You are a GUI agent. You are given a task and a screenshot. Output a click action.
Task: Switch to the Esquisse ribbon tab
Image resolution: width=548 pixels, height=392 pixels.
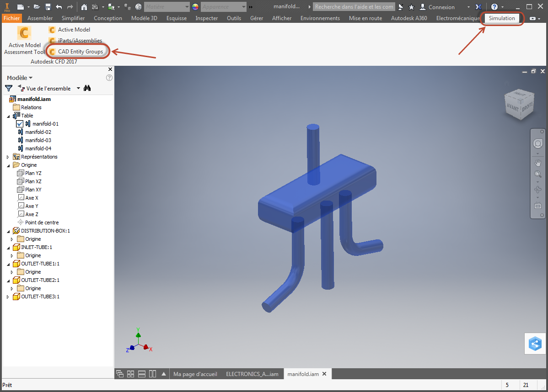pos(177,18)
